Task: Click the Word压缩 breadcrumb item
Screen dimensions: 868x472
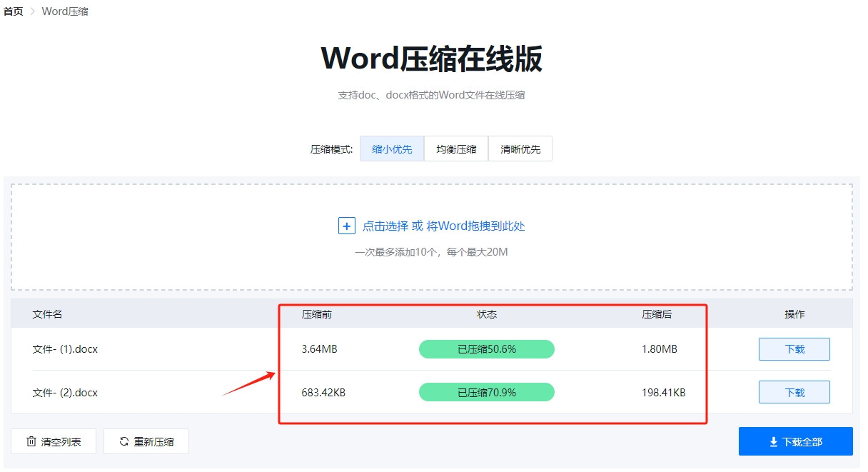Action: [65, 11]
